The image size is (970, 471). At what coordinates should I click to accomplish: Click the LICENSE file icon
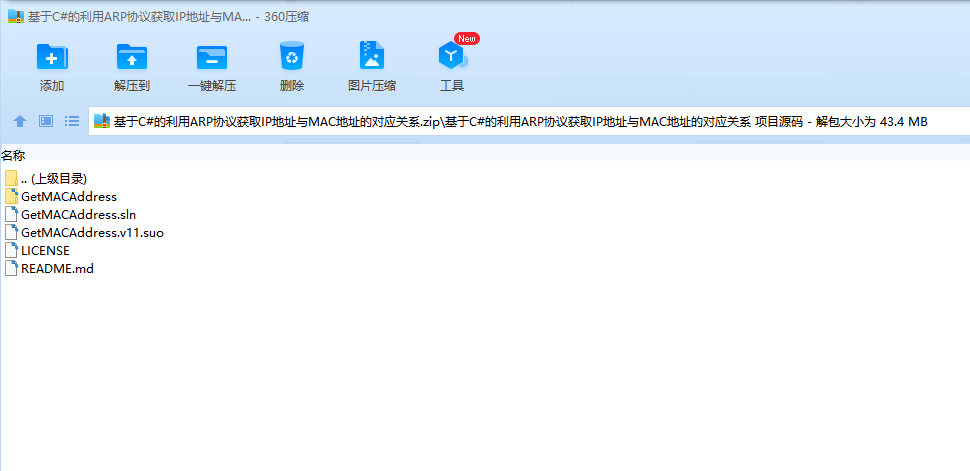point(11,251)
